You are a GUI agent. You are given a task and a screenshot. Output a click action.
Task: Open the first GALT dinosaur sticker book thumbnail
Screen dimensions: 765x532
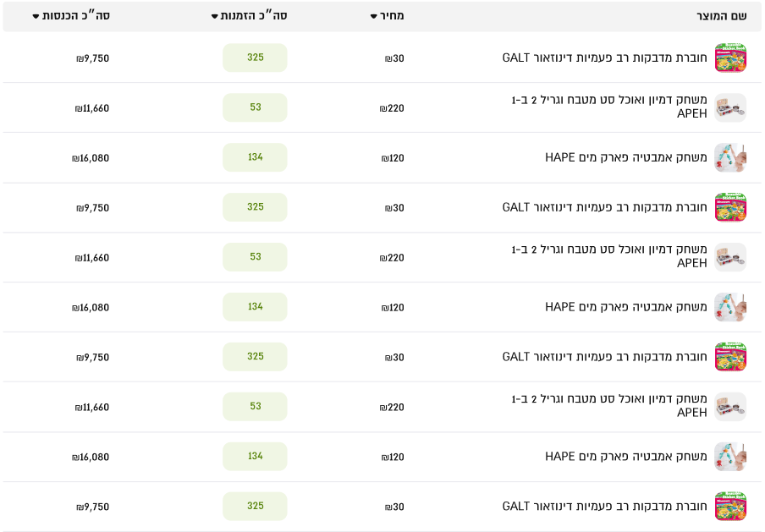pyautogui.click(x=730, y=58)
